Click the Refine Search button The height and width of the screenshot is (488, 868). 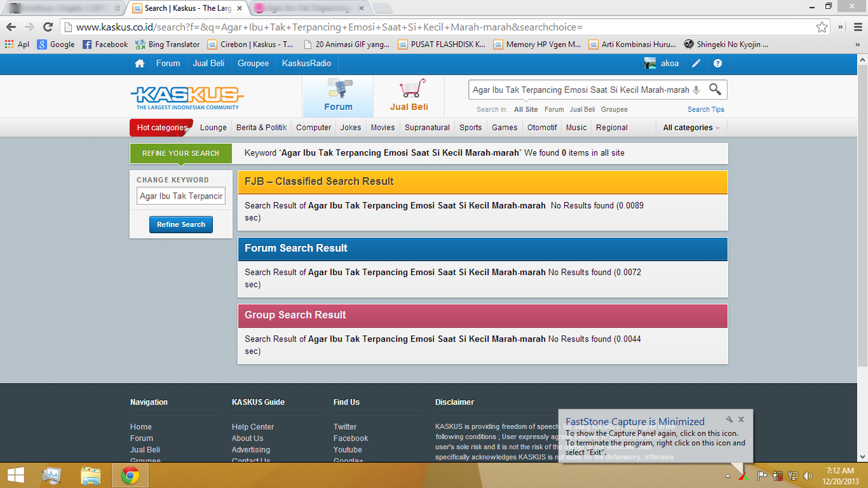pos(181,224)
